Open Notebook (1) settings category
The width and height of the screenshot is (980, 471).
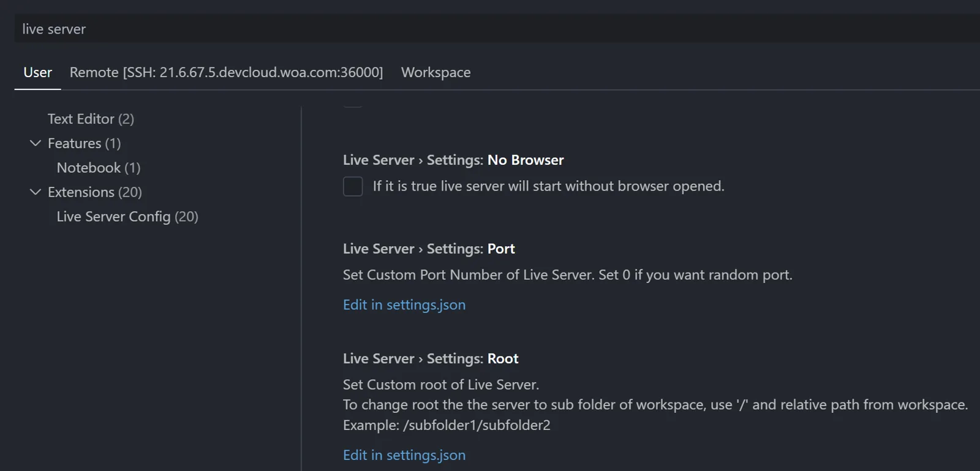point(98,168)
